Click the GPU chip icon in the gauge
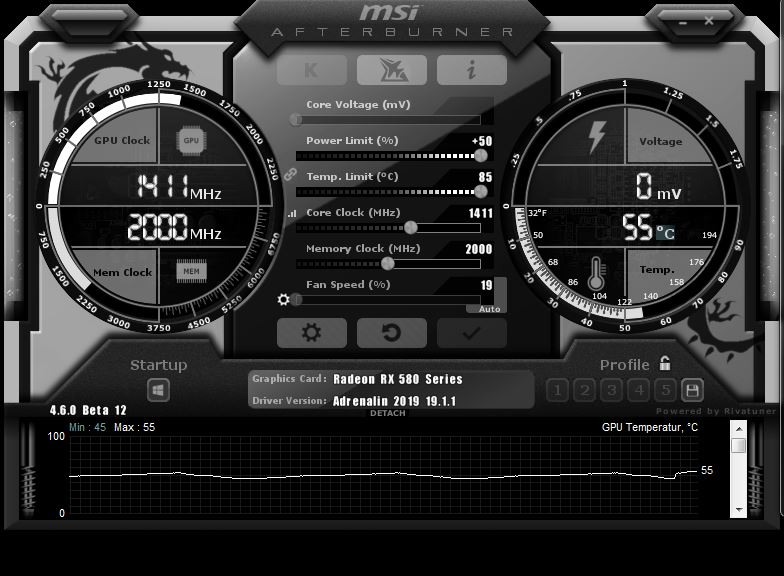The width and height of the screenshot is (784, 576). point(191,140)
